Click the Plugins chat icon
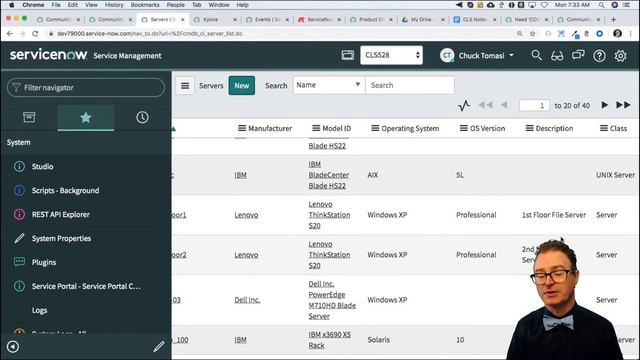 point(19,262)
